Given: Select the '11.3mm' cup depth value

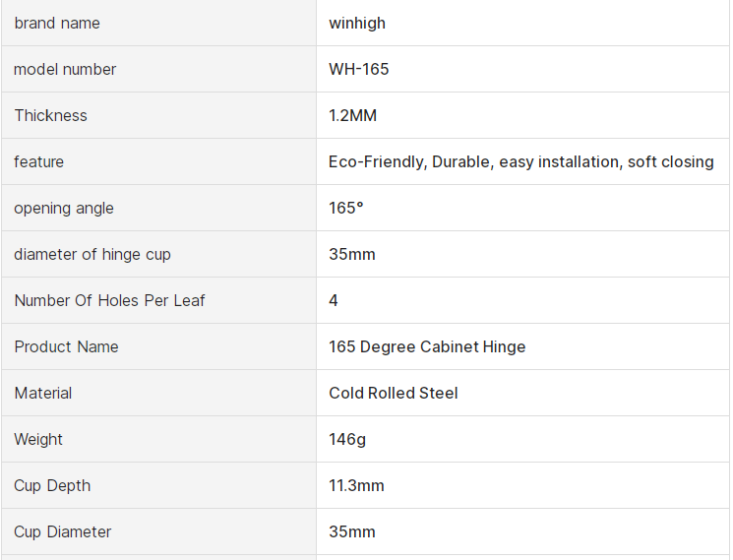Looking at the screenshot, I should 356,485.
